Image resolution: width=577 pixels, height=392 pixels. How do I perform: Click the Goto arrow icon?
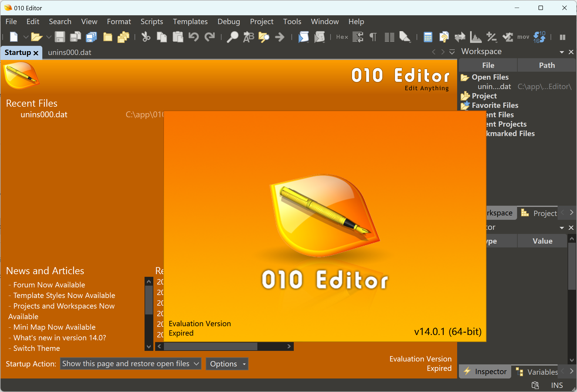click(x=280, y=37)
